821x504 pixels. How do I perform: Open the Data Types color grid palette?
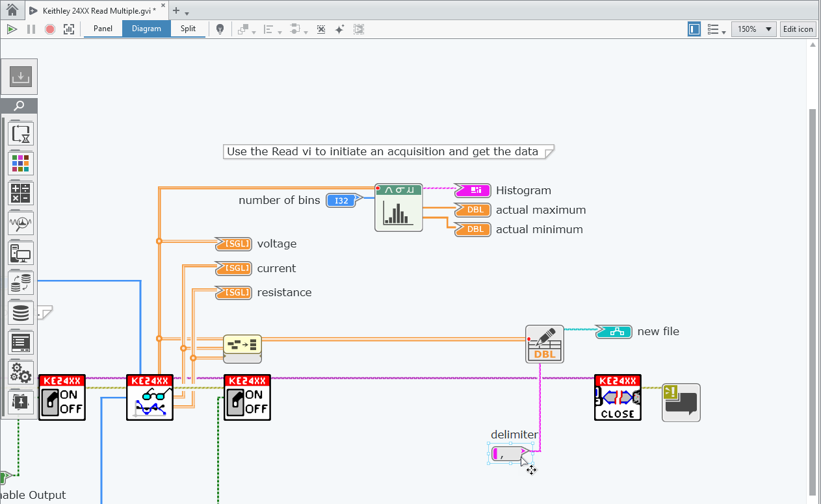click(21, 164)
